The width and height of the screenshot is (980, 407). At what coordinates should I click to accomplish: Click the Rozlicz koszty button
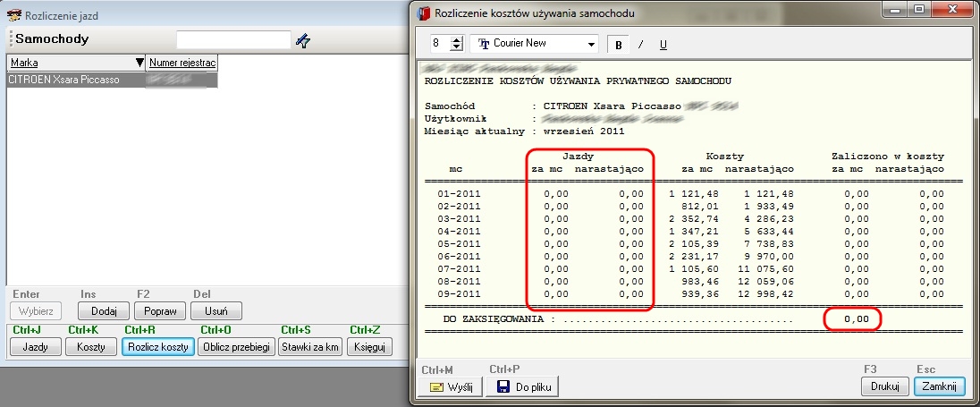(158, 346)
